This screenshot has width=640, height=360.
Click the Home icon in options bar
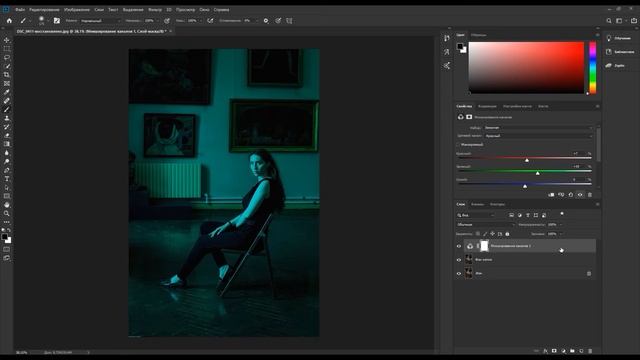[x=9, y=20]
